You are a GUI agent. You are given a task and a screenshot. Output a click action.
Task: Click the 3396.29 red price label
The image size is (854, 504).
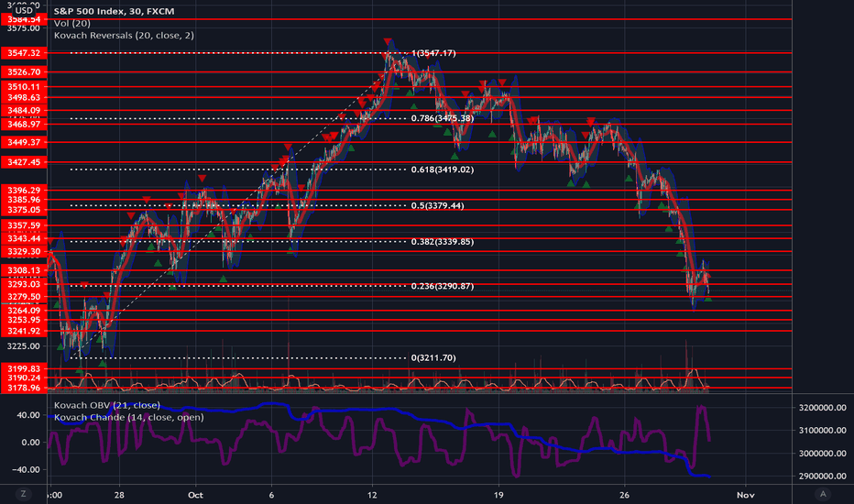[x=24, y=191]
